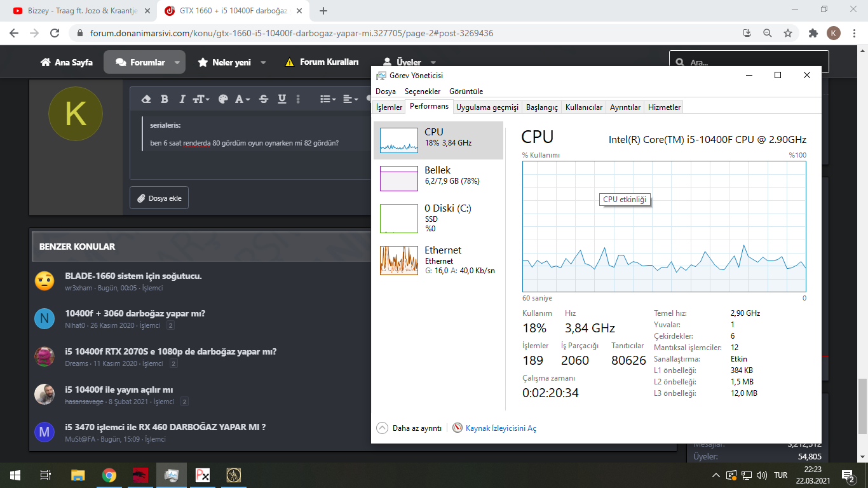Click the red dragon app taskbar icon
Viewport: 868px width, 488px height.
140,475
